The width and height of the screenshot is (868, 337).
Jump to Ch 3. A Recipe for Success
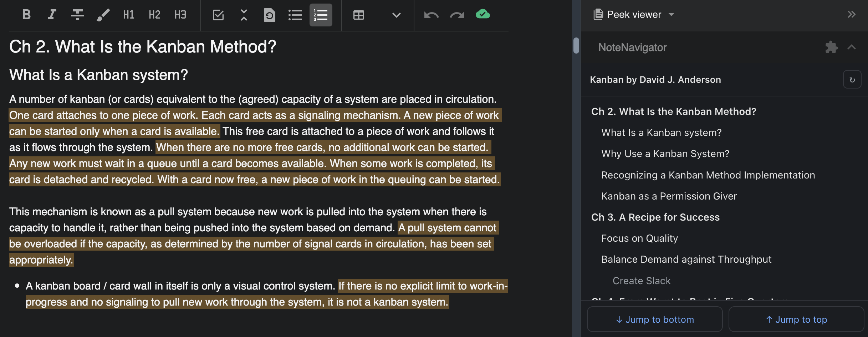655,217
